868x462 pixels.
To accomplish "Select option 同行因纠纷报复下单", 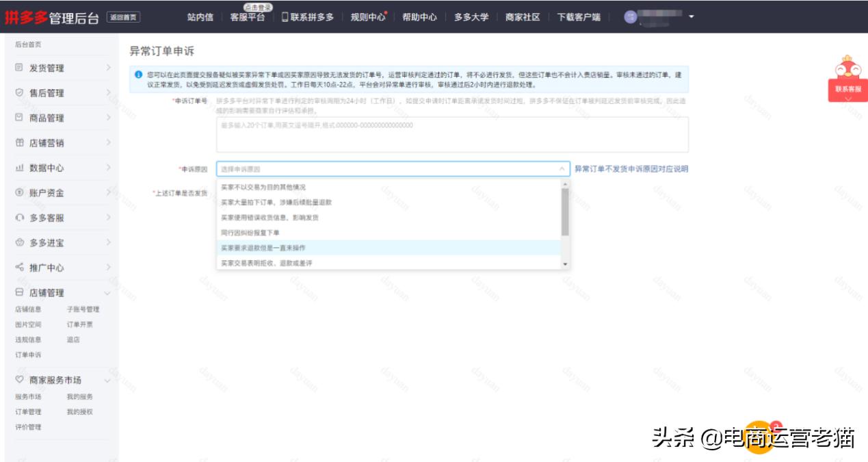I will (389, 233).
